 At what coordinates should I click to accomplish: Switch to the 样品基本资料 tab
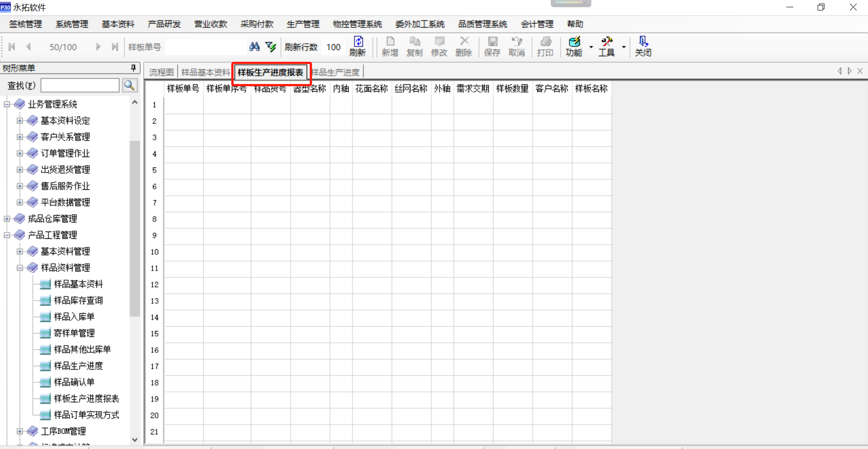(205, 72)
